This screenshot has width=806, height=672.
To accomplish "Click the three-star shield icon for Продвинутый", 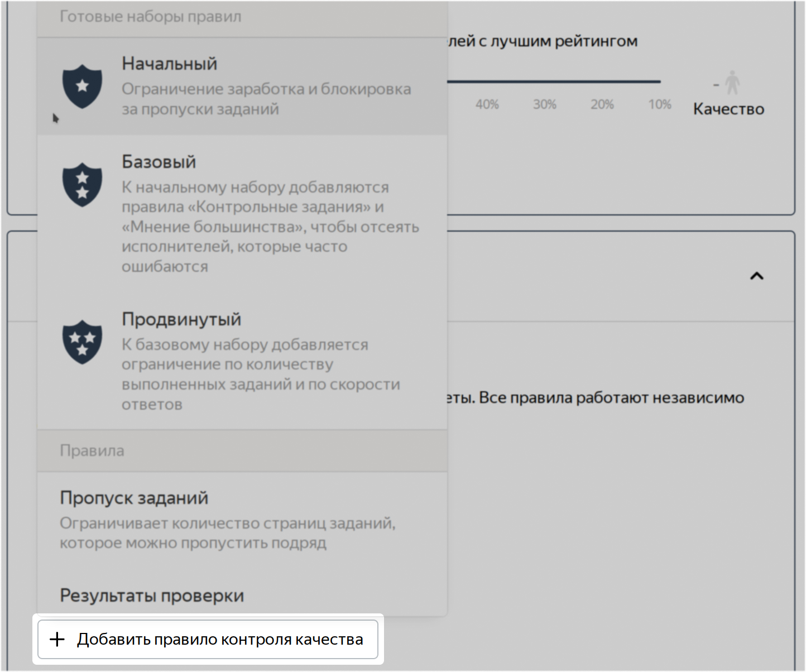I will [x=82, y=342].
